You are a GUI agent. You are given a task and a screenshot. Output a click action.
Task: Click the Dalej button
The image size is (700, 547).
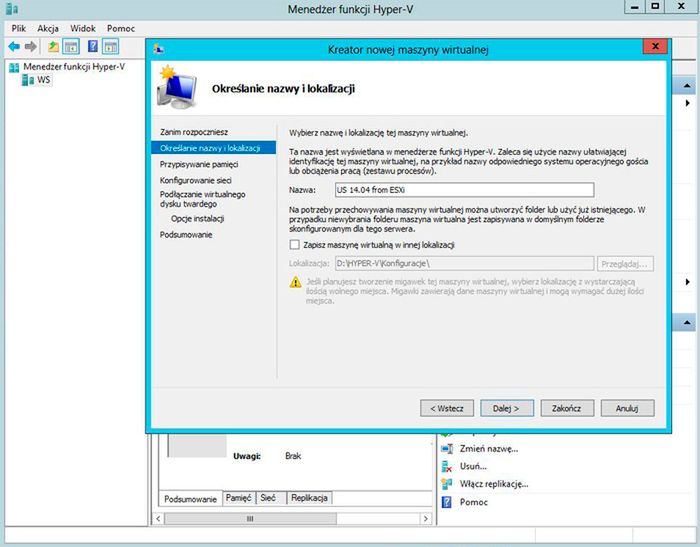507,408
